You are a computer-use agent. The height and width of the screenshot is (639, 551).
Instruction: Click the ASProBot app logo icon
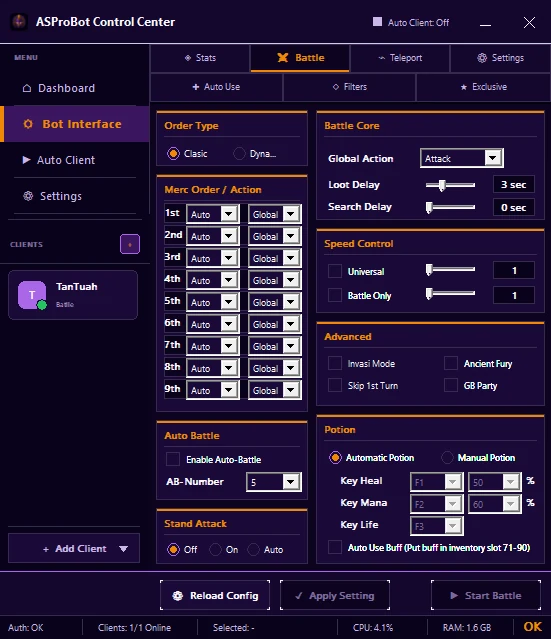[x=19, y=22]
